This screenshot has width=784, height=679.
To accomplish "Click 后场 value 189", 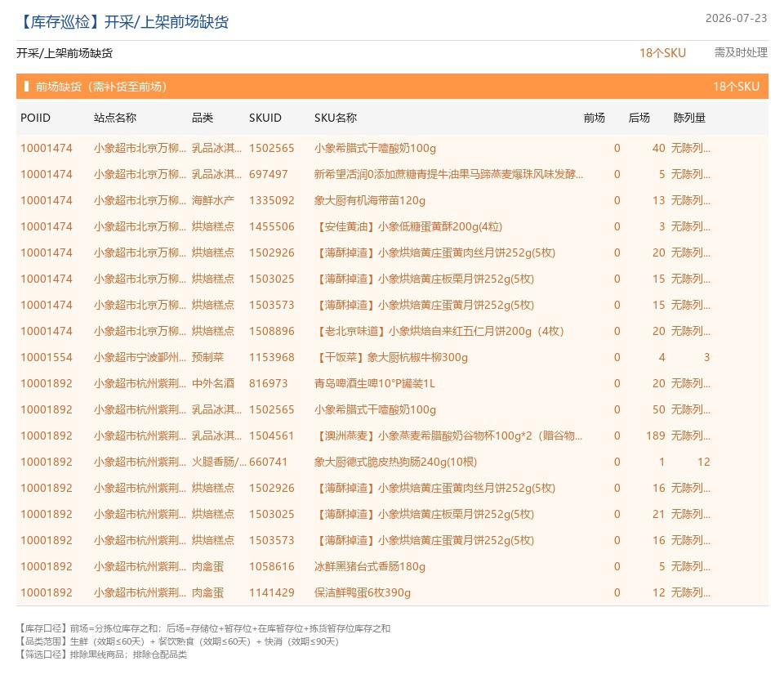I will (x=656, y=436).
